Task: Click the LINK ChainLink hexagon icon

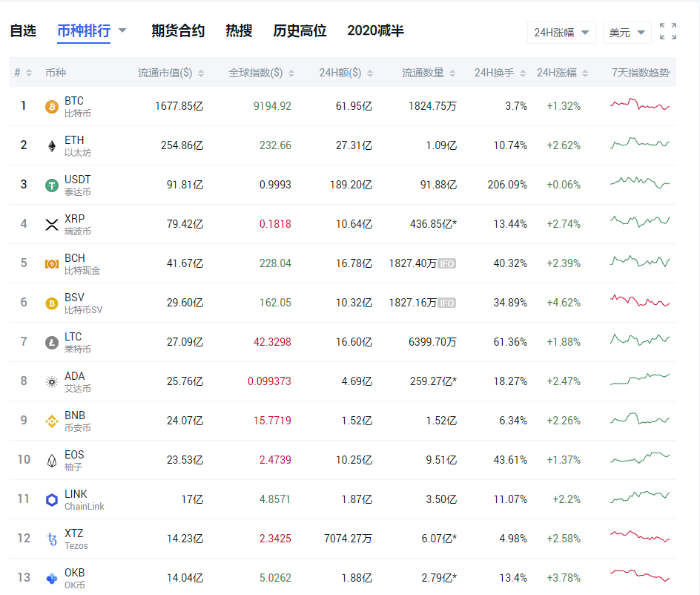Action: click(52, 500)
